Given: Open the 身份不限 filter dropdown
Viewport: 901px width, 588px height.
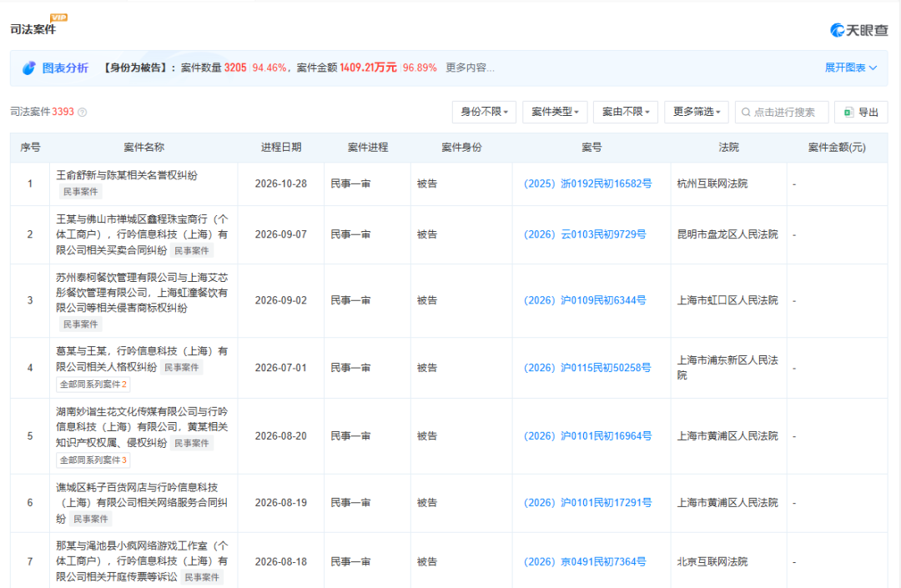Looking at the screenshot, I should point(485,112).
